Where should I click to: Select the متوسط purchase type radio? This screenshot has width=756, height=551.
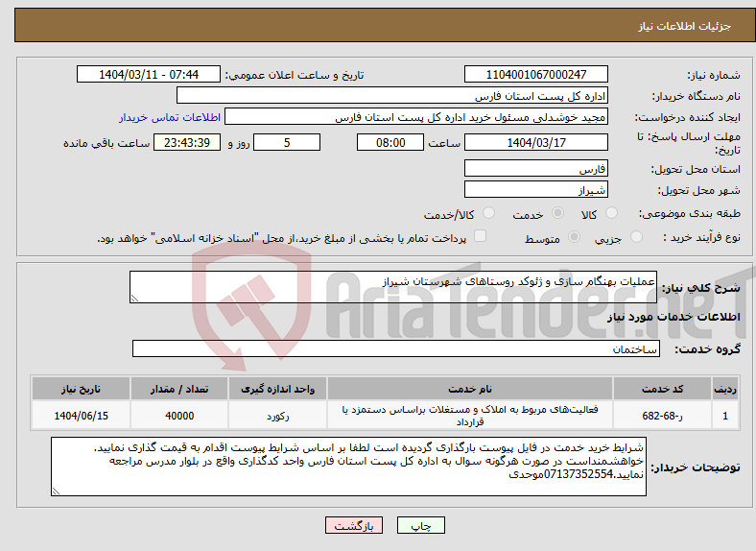pyautogui.click(x=574, y=237)
